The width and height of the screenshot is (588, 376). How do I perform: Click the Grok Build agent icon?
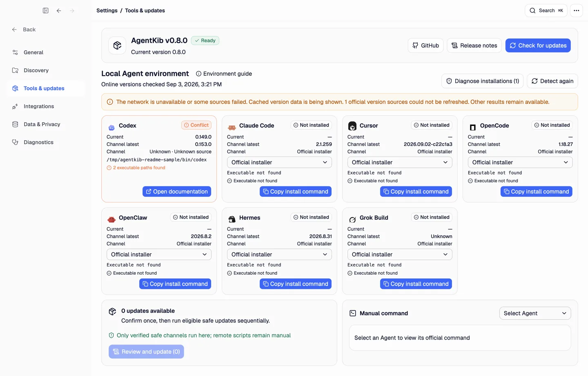pos(352,219)
